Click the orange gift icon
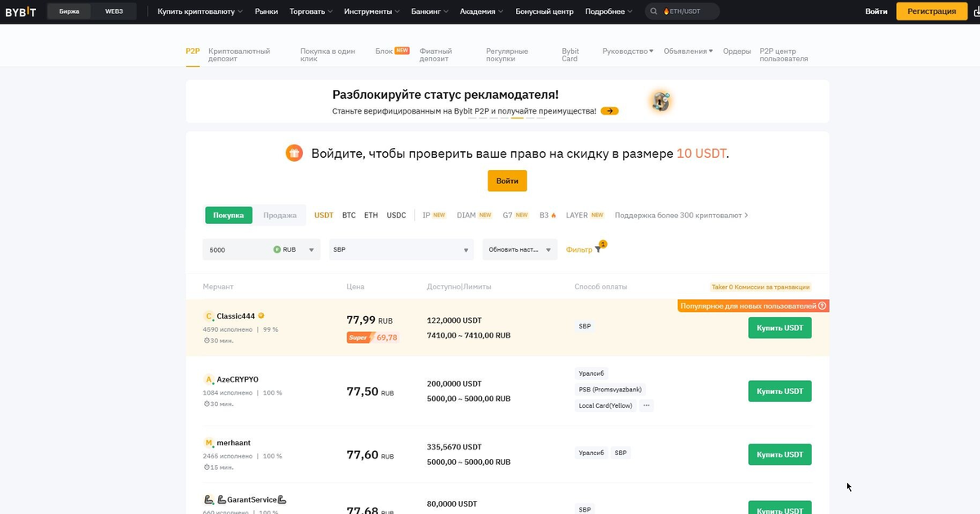980x514 pixels. tap(294, 153)
